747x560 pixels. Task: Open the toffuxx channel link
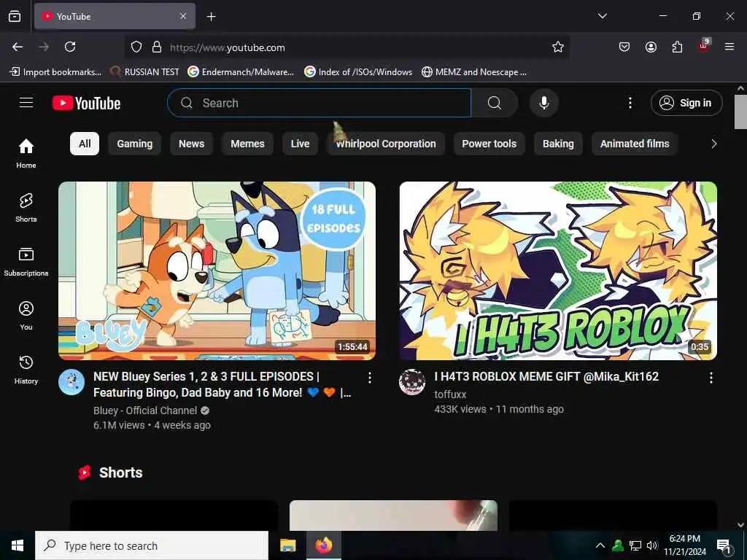(x=450, y=394)
